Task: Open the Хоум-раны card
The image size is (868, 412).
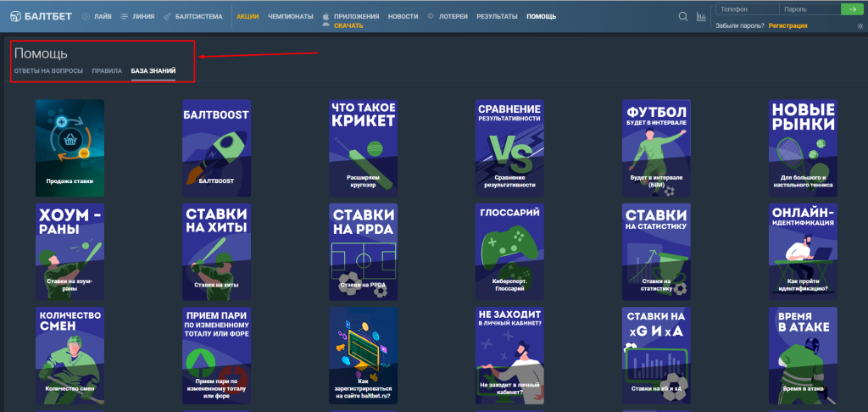Action: [70, 252]
